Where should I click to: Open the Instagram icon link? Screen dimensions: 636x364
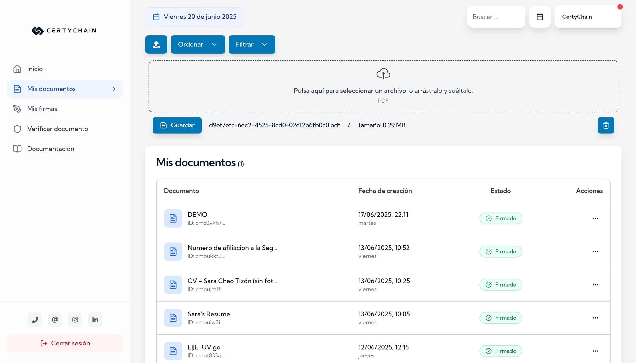click(75, 319)
